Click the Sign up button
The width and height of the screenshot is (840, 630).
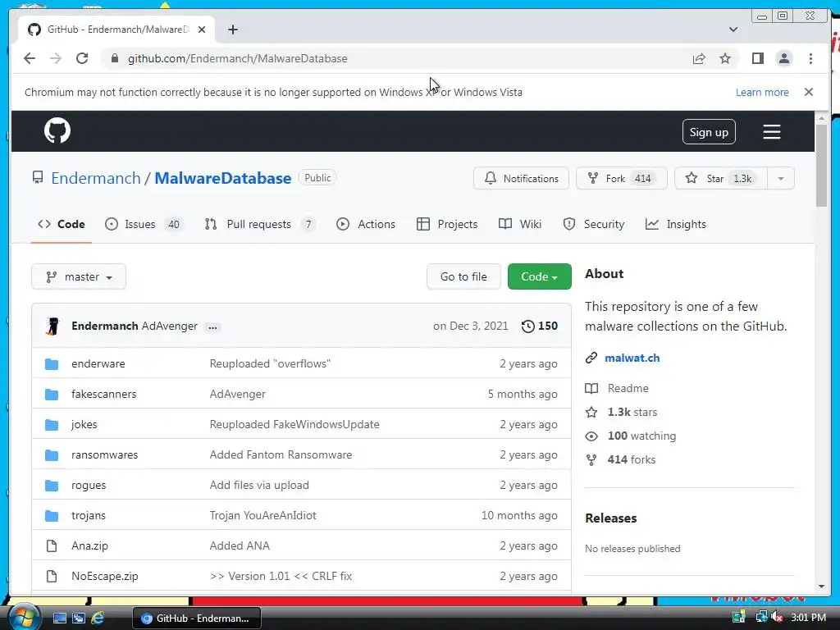[709, 132]
